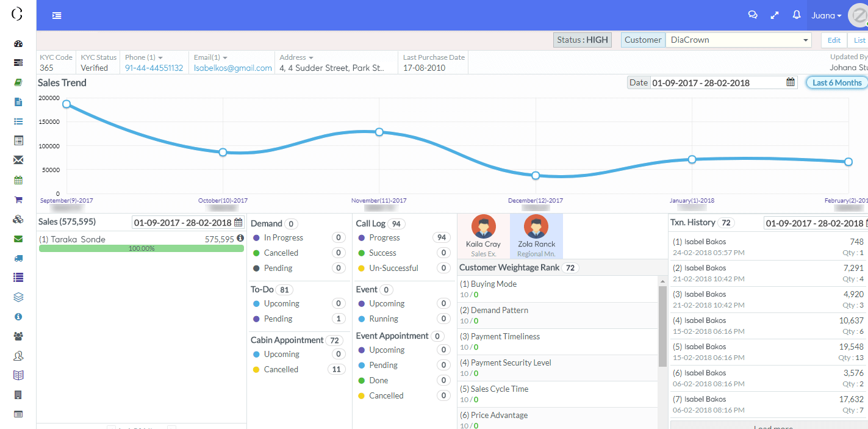Open the delivery truck sidebar icon

coord(18,258)
